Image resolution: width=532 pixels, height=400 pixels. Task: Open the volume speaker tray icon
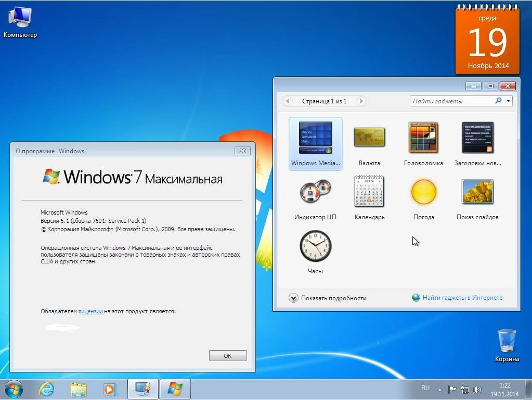pos(477,390)
